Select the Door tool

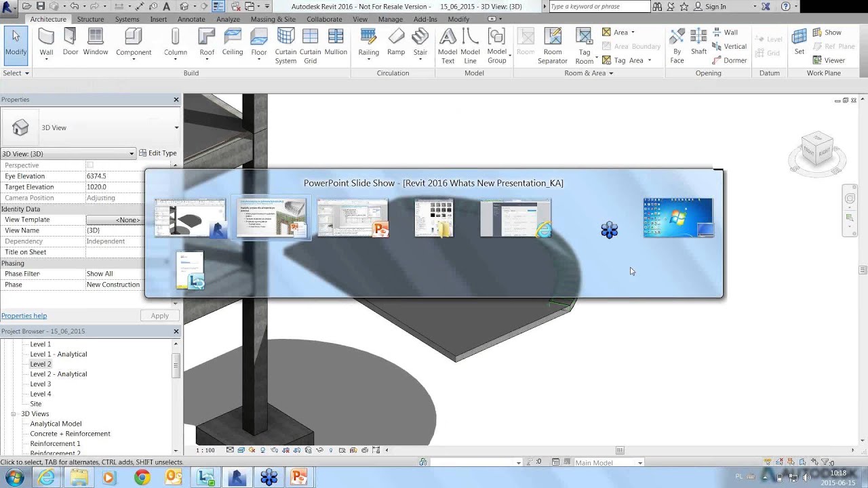71,43
